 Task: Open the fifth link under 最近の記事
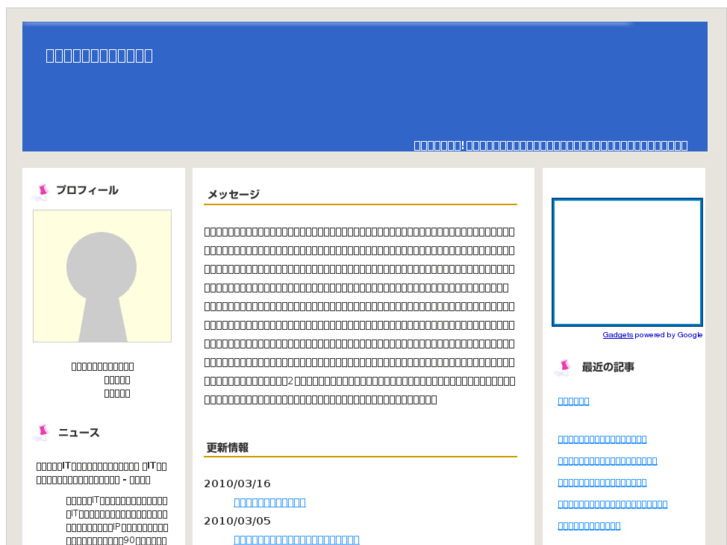click(612, 504)
